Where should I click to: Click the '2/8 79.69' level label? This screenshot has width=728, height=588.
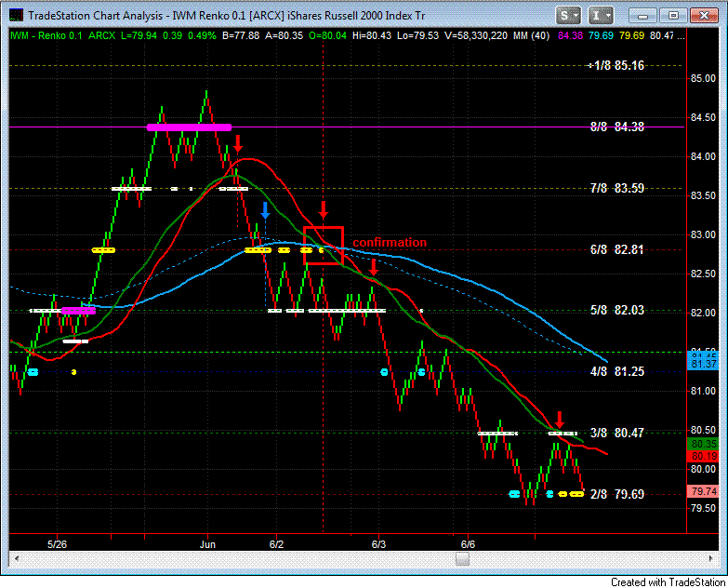[x=617, y=494]
